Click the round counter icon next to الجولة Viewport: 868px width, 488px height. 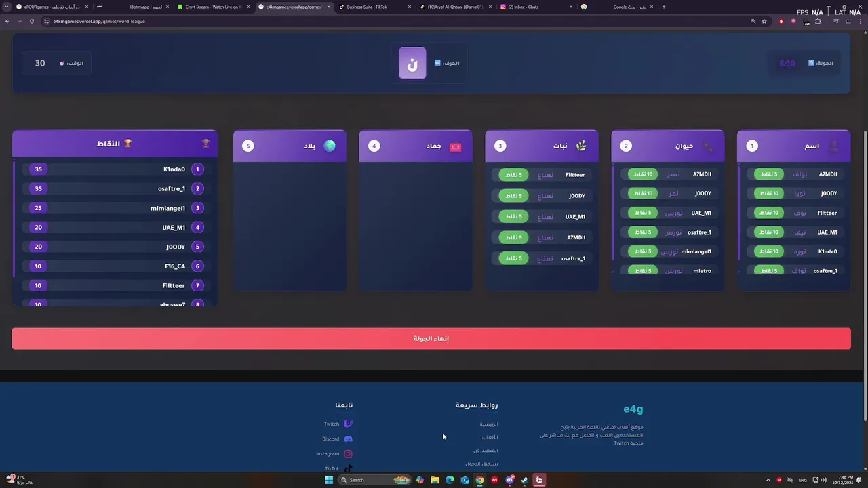pos(811,63)
